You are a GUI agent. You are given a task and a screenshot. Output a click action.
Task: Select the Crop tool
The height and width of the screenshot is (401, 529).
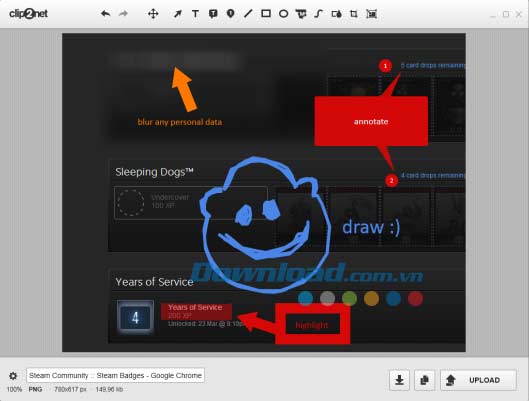tap(354, 14)
